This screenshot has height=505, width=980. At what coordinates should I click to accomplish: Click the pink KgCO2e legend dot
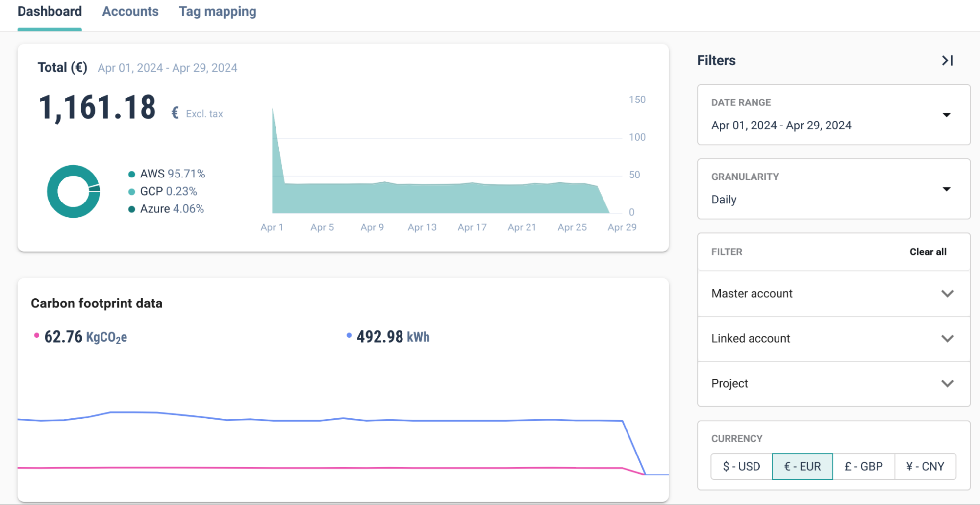click(36, 336)
